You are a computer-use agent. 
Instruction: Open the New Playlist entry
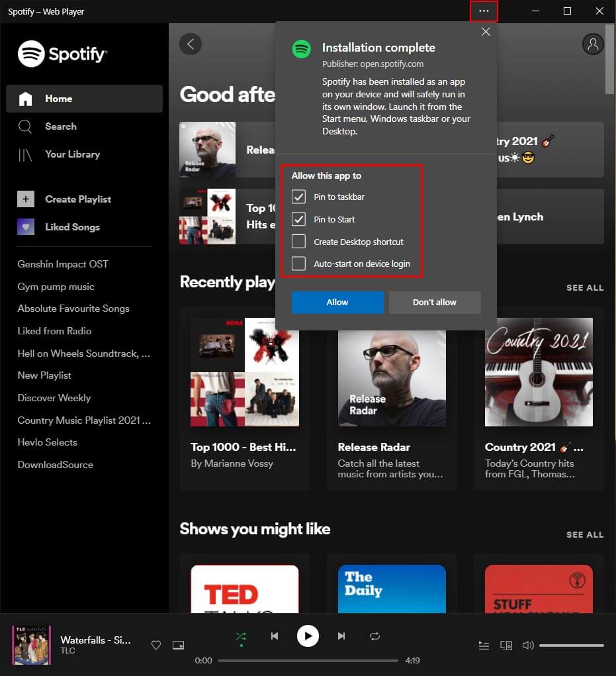(x=44, y=375)
